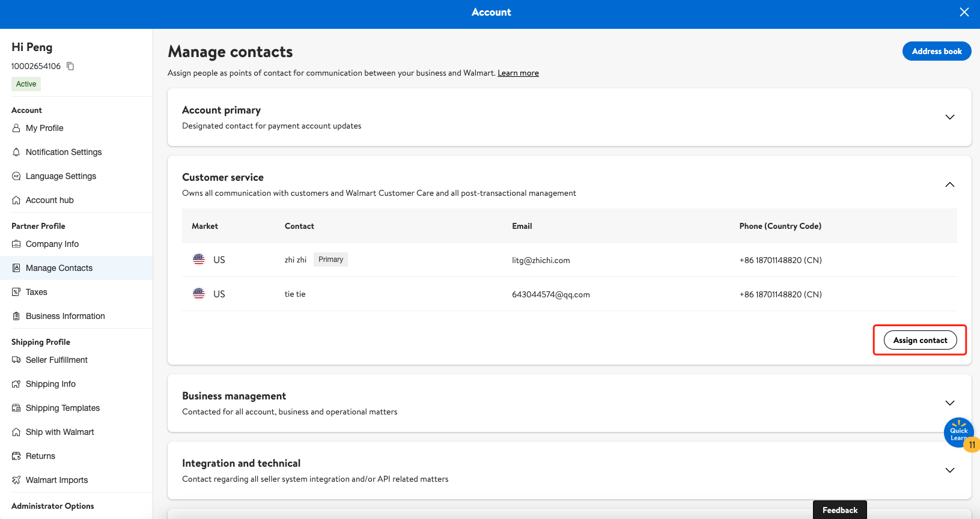
Task: Click the Company Info icon
Action: [x=16, y=244]
